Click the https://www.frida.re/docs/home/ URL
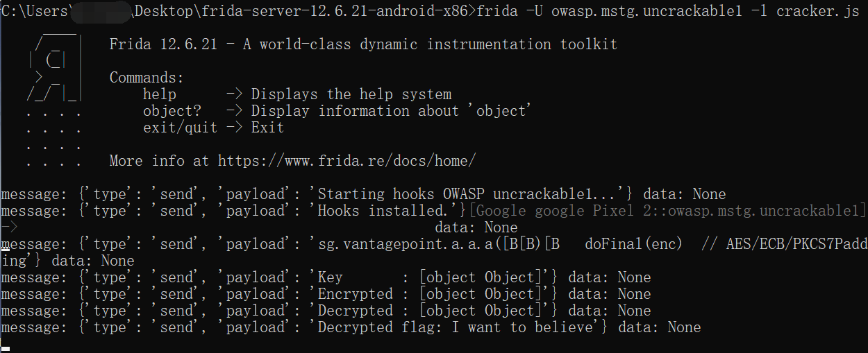 click(347, 161)
